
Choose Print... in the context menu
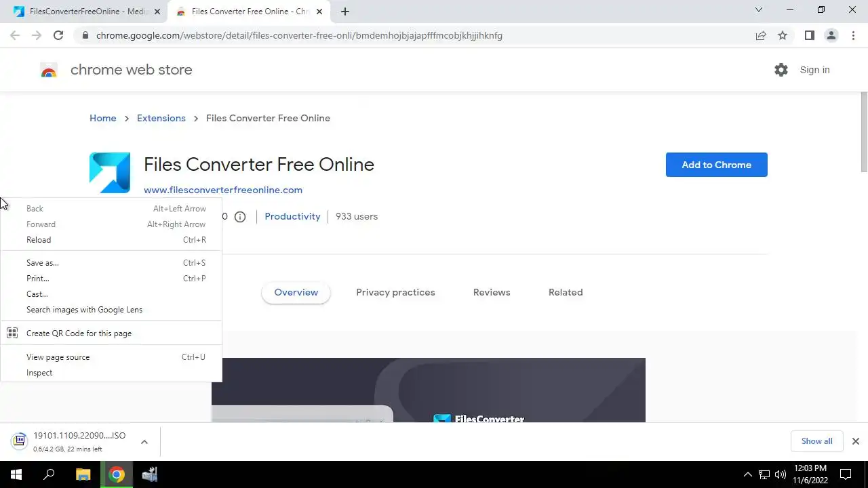coord(111,279)
